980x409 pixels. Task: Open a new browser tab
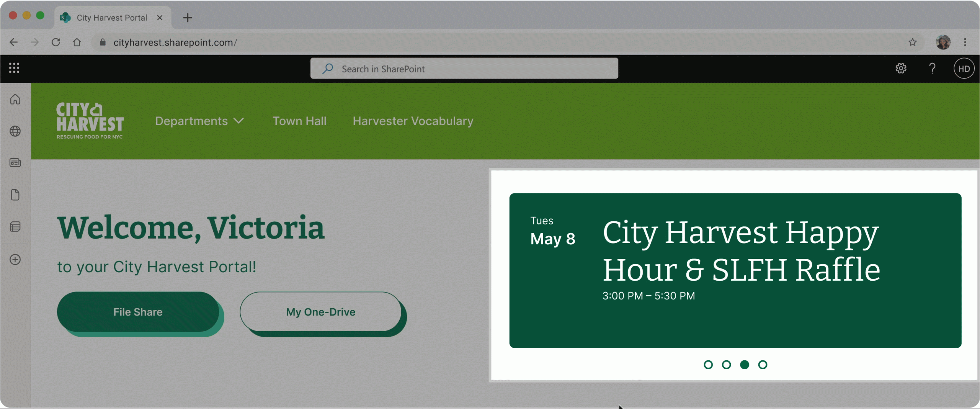(x=188, y=18)
